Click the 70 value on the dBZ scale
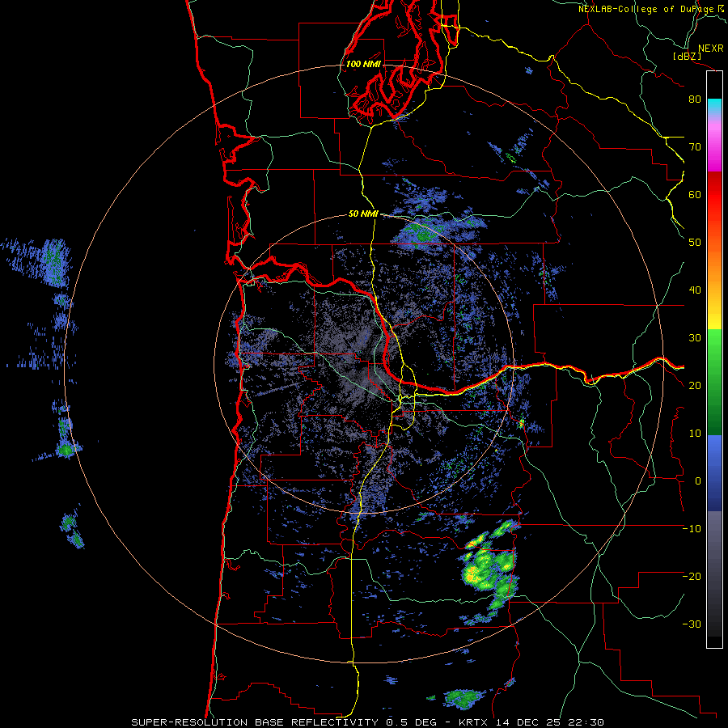 695,147
